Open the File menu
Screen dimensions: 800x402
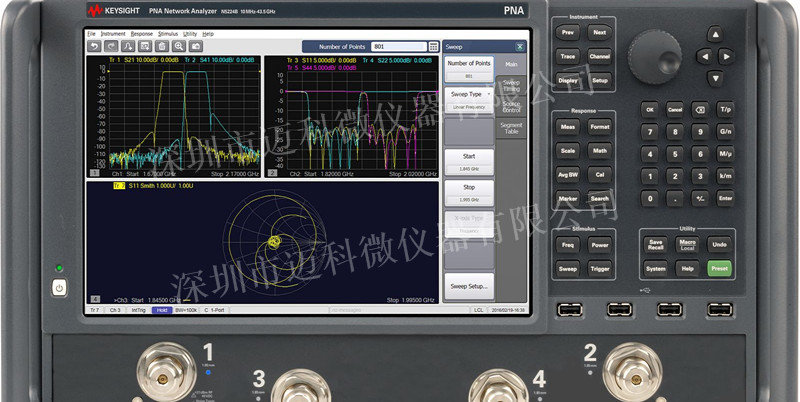pyautogui.click(x=91, y=34)
